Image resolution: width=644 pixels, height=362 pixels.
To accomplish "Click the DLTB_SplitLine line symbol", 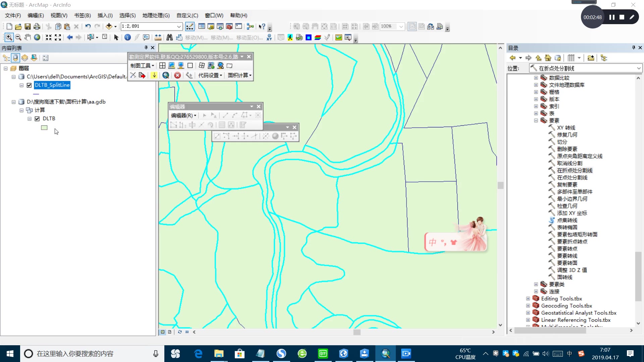I will [36, 94].
